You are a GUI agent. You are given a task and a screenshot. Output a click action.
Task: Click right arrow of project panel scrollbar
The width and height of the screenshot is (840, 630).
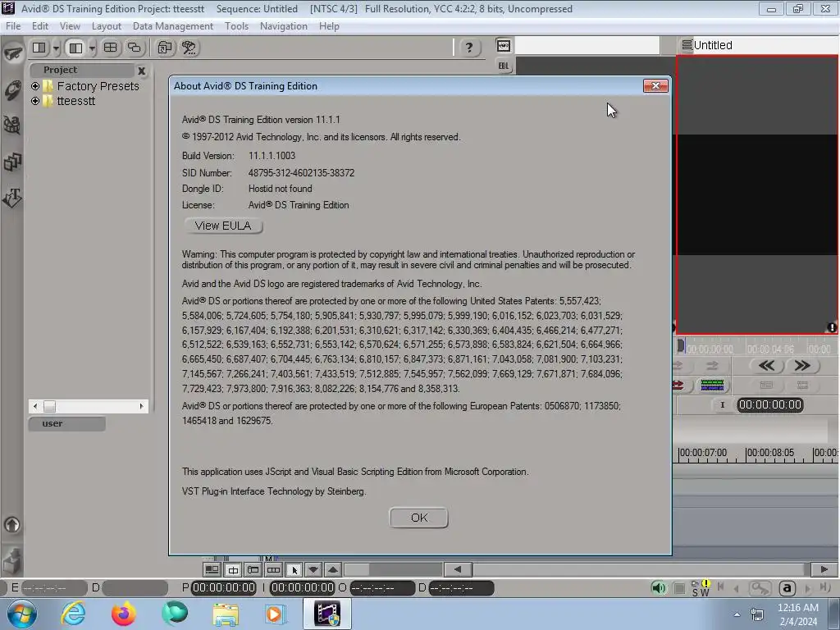[141, 407]
